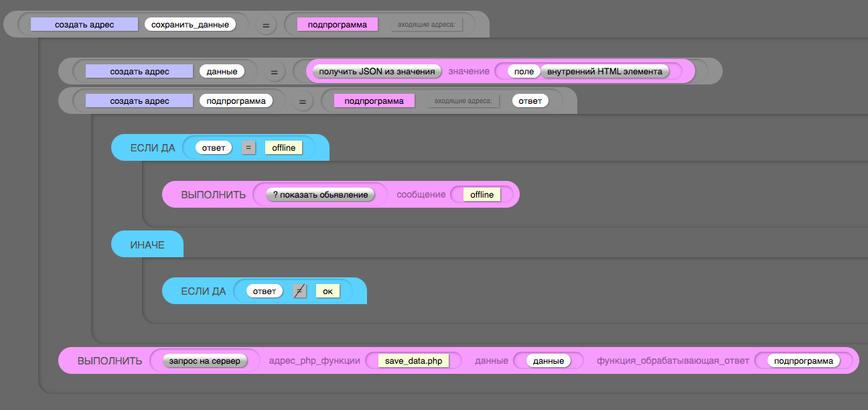
Task: Click the yellow 'offline' value in the condition
Action: [284, 148]
